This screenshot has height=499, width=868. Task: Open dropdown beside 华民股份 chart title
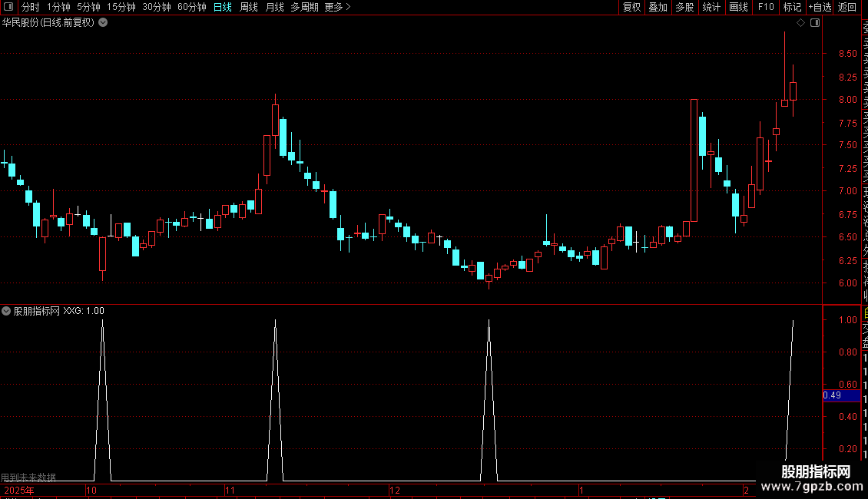[x=103, y=23]
